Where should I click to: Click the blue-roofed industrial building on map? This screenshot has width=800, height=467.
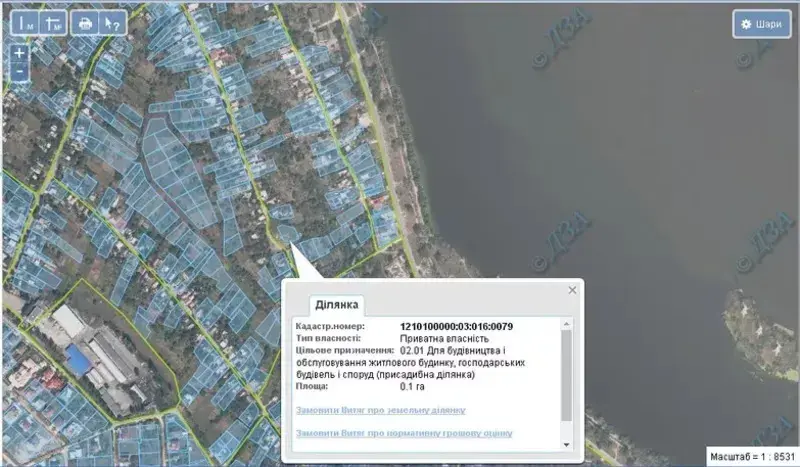(x=77, y=357)
